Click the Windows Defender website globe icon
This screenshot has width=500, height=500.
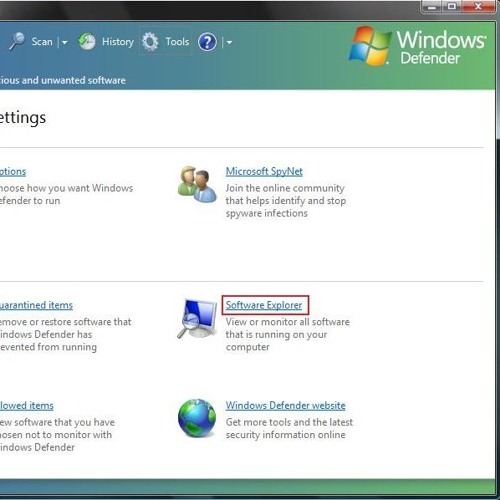pyautogui.click(x=197, y=418)
